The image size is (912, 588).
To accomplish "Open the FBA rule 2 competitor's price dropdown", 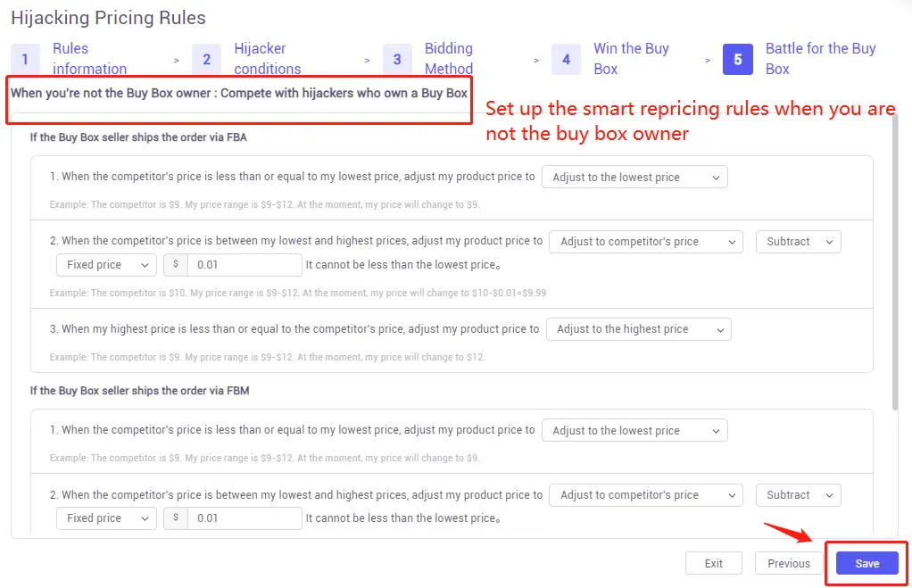I will point(645,241).
